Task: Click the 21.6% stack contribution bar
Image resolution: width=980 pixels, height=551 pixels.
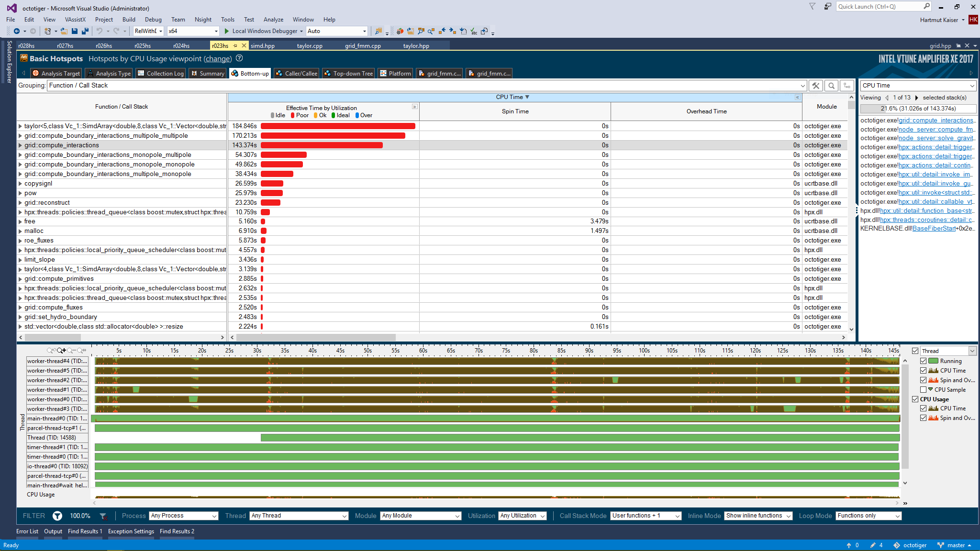Action: pyautogui.click(x=918, y=109)
